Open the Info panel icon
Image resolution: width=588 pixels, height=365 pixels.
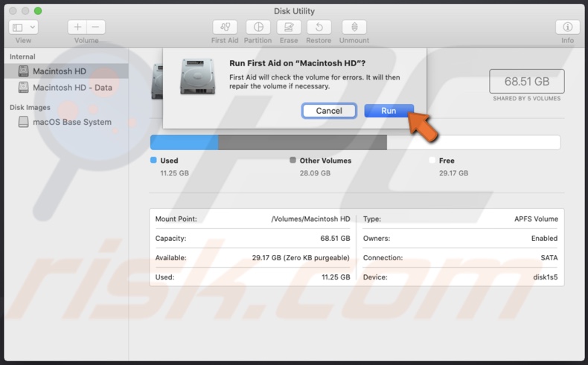click(x=567, y=28)
